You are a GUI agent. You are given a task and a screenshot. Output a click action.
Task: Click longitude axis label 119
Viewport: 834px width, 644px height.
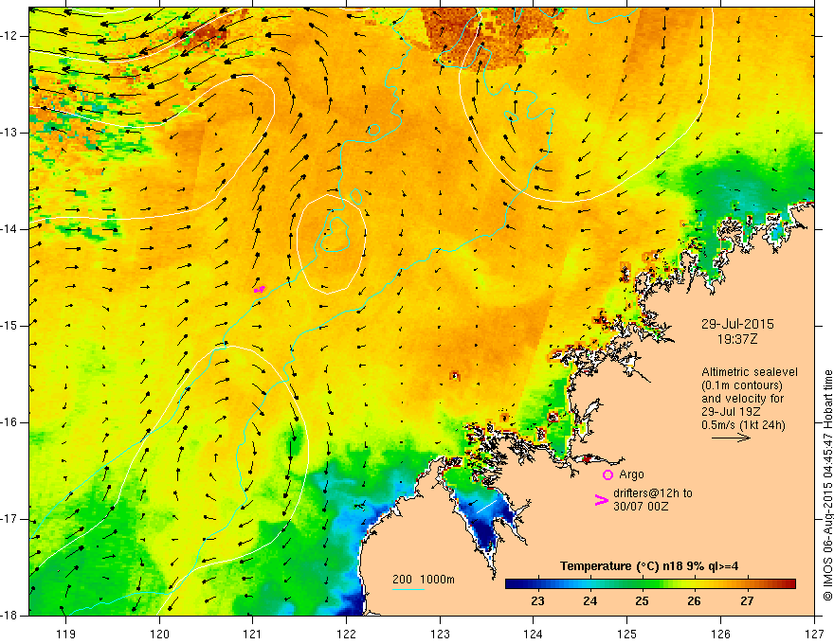[x=66, y=634]
